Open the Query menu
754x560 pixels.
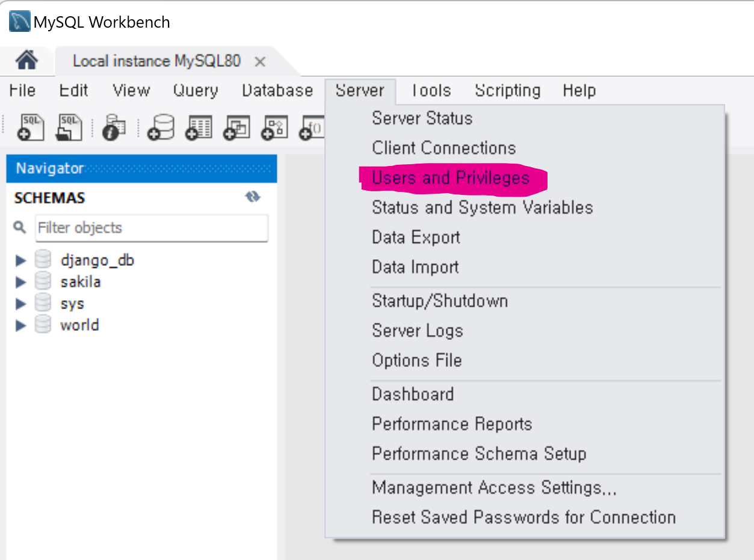196,91
